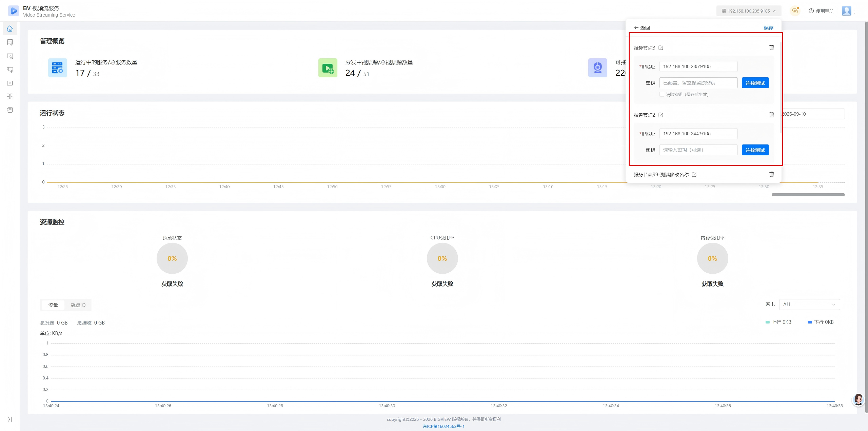Test connection for 服务节点3
Viewport: 868px width, 431px height.
pyautogui.click(x=755, y=83)
